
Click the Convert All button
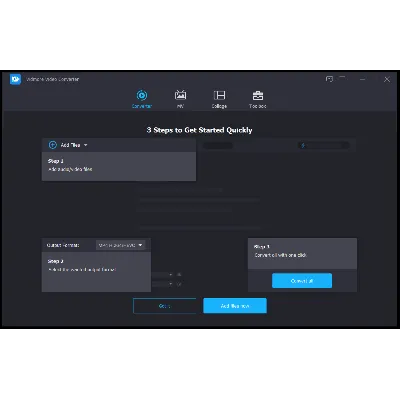(302, 281)
